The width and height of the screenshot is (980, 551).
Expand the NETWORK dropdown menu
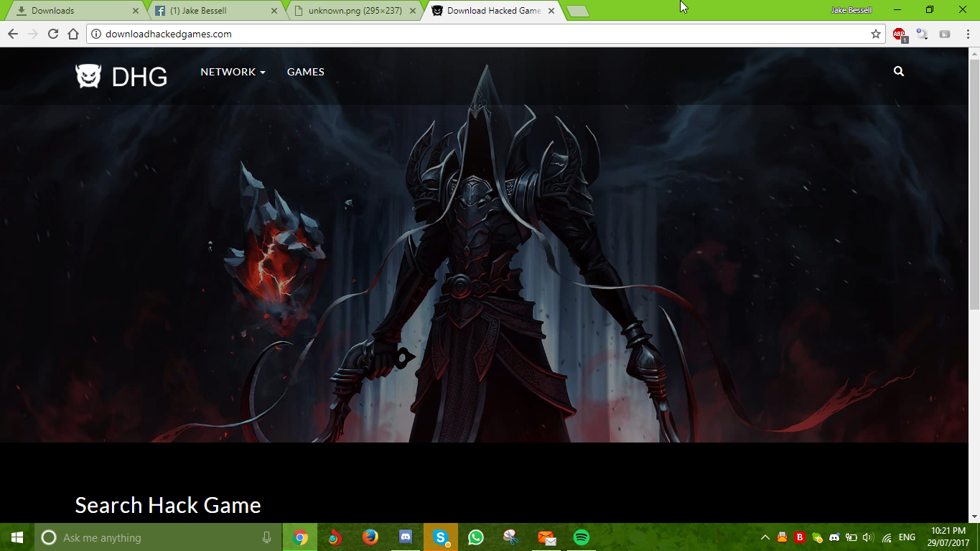pyautogui.click(x=233, y=72)
